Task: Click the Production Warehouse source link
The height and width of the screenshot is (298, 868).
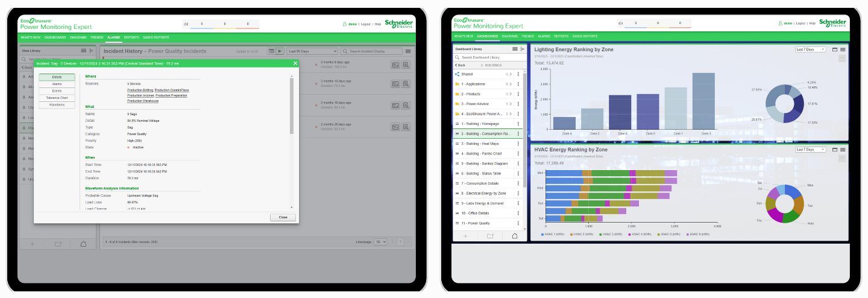Action: 142,101
